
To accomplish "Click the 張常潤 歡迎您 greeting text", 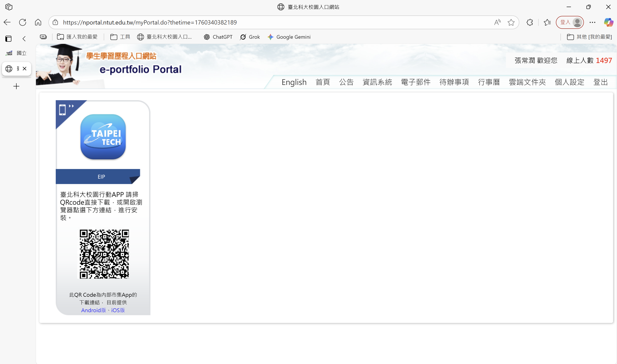I will coord(536,60).
